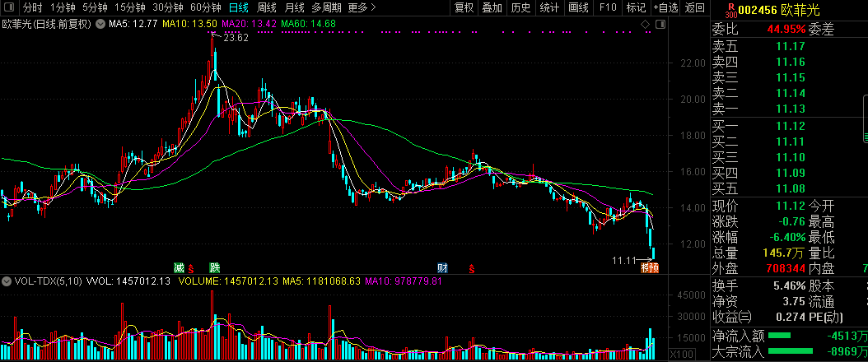
Task: Expand the 更多 periods menu
Action: click(362, 8)
